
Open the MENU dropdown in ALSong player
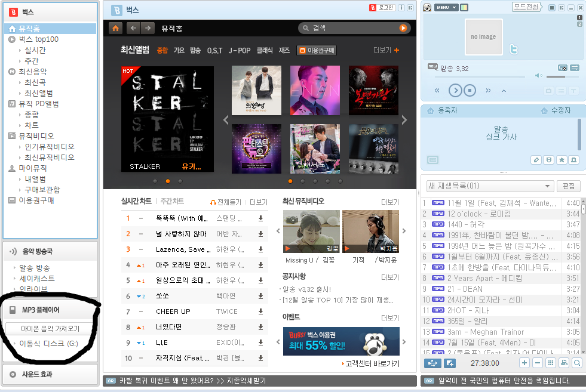pos(446,8)
